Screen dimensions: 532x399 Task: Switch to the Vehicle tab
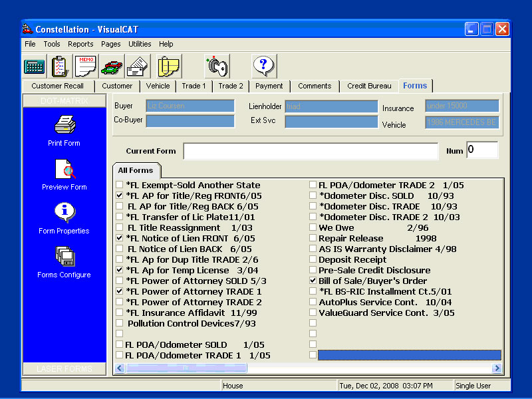(158, 86)
